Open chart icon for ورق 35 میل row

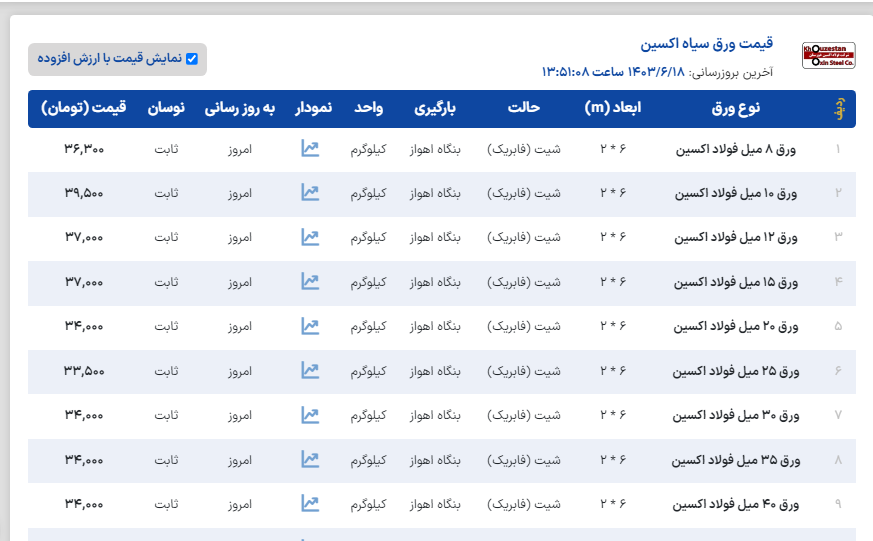point(310,460)
